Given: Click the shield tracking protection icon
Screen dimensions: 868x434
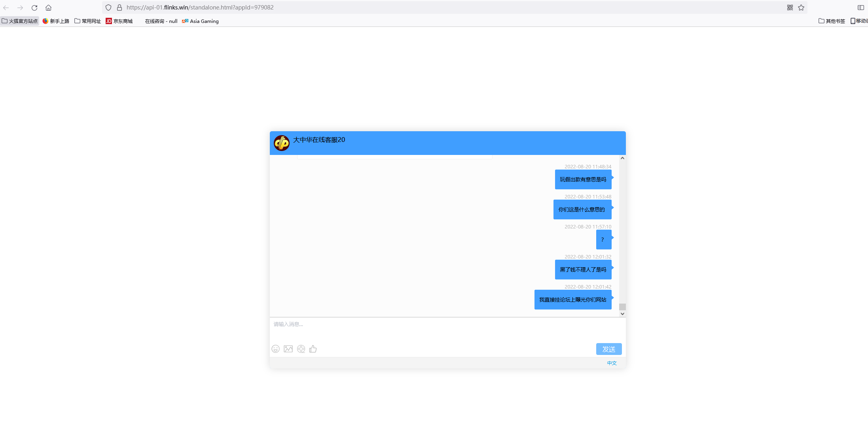Looking at the screenshot, I should coord(108,8).
